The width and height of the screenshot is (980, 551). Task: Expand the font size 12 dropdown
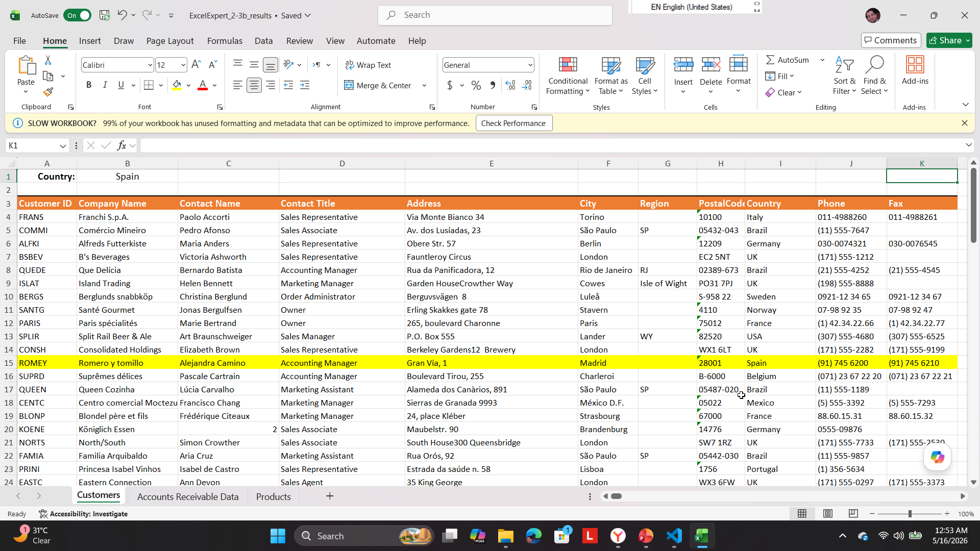coord(183,65)
